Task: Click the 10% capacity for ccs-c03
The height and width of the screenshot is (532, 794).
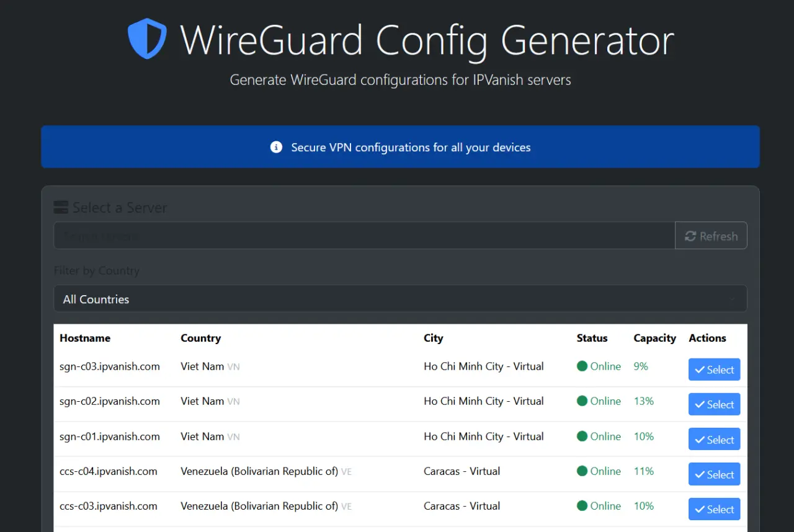Action: coord(644,506)
